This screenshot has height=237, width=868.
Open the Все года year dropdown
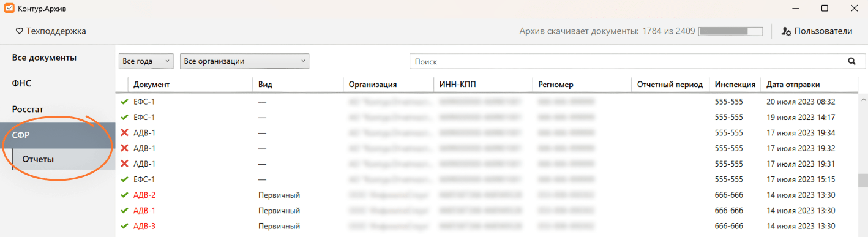click(x=146, y=61)
